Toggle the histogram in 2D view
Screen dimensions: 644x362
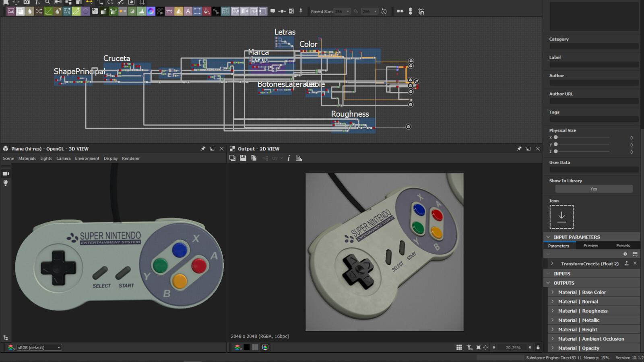point(299,158)
